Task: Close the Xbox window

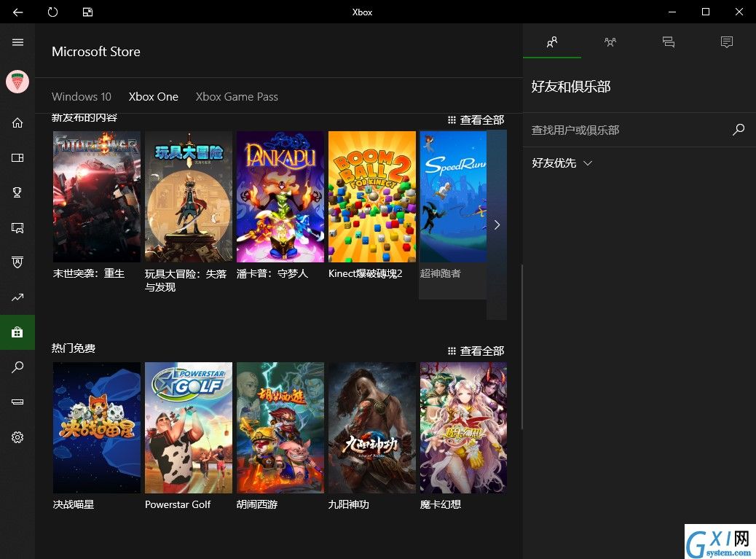Action: [x=739, y=12]
